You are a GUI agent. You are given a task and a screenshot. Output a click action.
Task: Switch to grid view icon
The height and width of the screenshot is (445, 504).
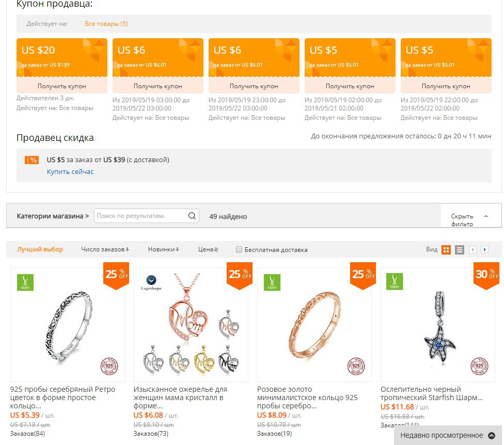tap(446, 250)
